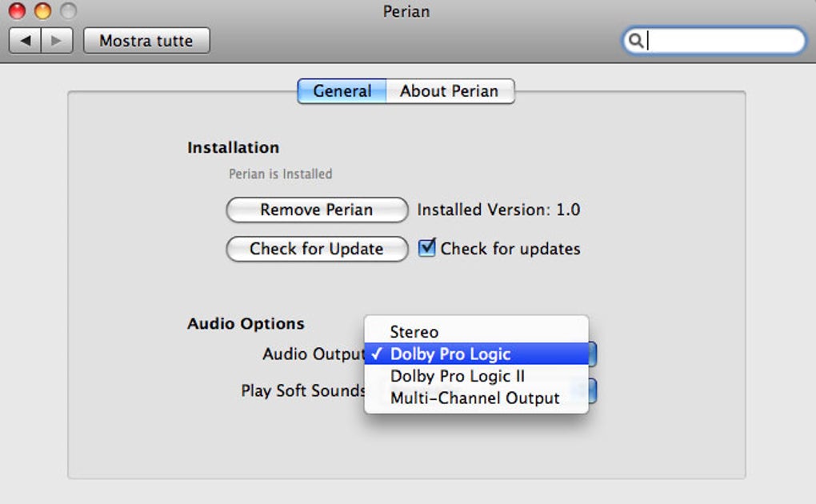Click the Check for Update button

tap(317, 249)
